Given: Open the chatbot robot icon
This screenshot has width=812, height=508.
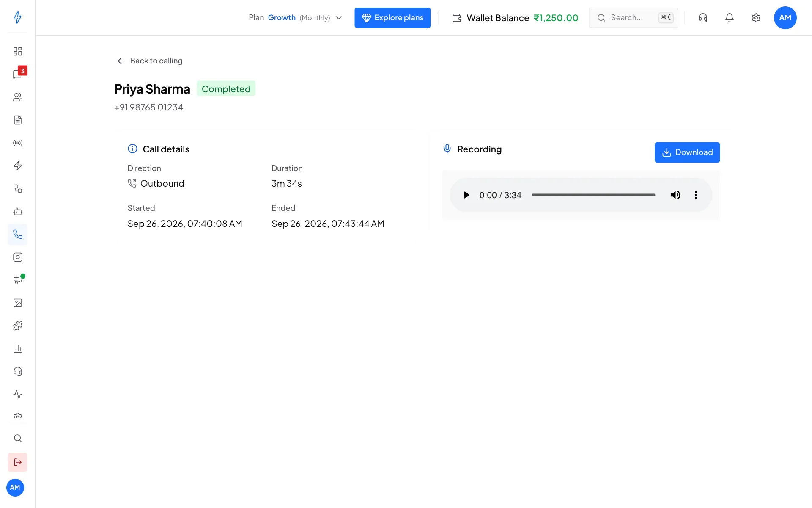Looking at the screenshot, I should (x=17, y=212).
